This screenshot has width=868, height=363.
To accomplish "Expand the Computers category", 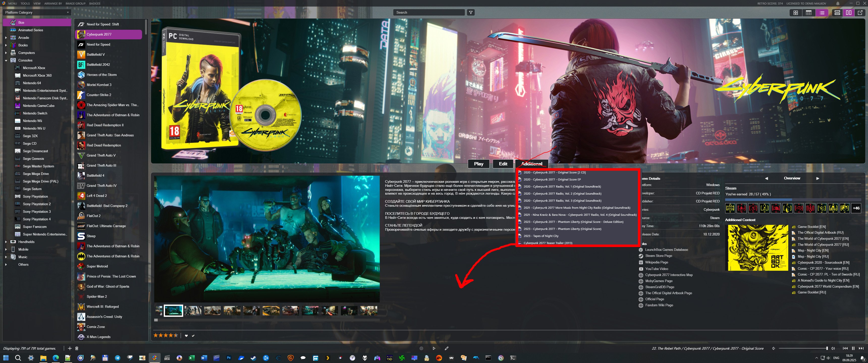I will coord(6,53).
